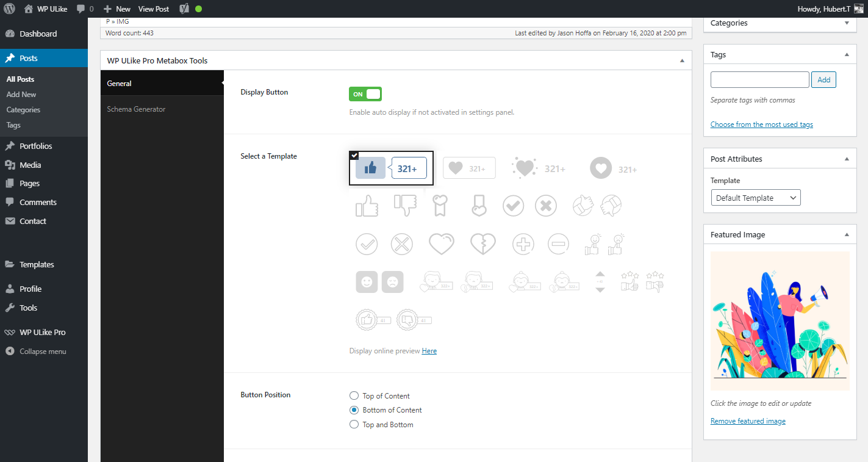Toggle the Display Button switch off
Image resolution: width=868 pixels, height=462 pixels.
tap(365, 93)
